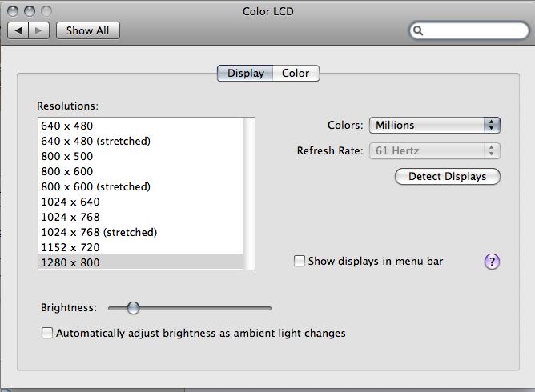Open help with the purple question mark

[x=492, y=262]
